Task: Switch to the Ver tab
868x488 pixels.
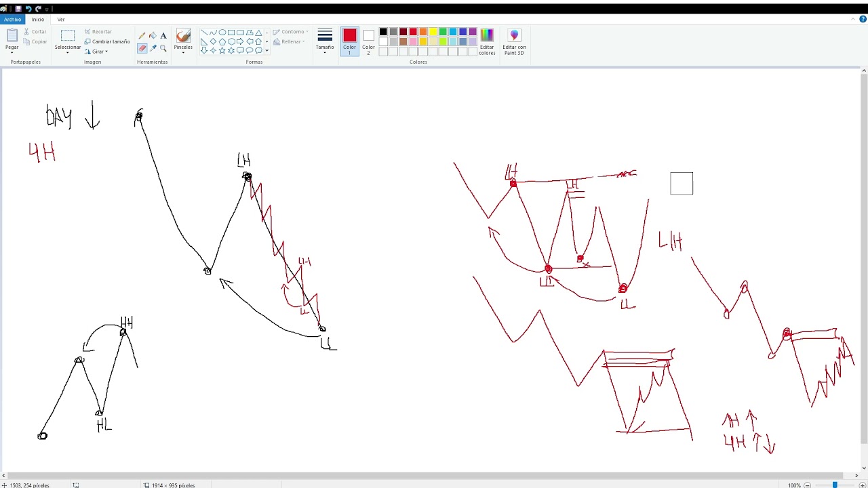Action: 61,19
